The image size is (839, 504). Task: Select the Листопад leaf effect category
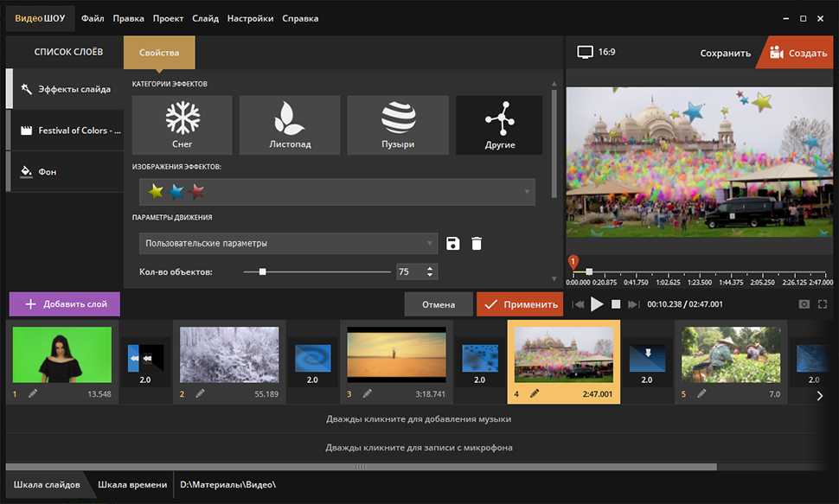pos(290,125)
